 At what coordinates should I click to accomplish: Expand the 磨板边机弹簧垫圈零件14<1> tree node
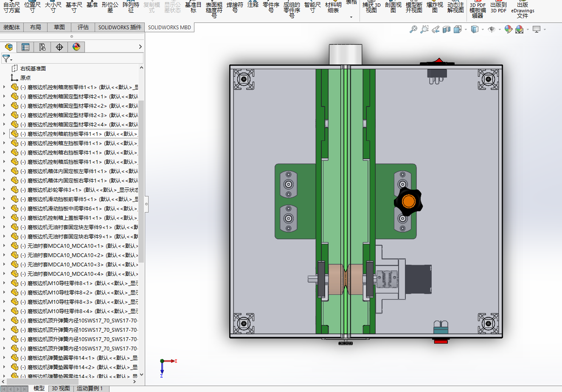[4, 358]
